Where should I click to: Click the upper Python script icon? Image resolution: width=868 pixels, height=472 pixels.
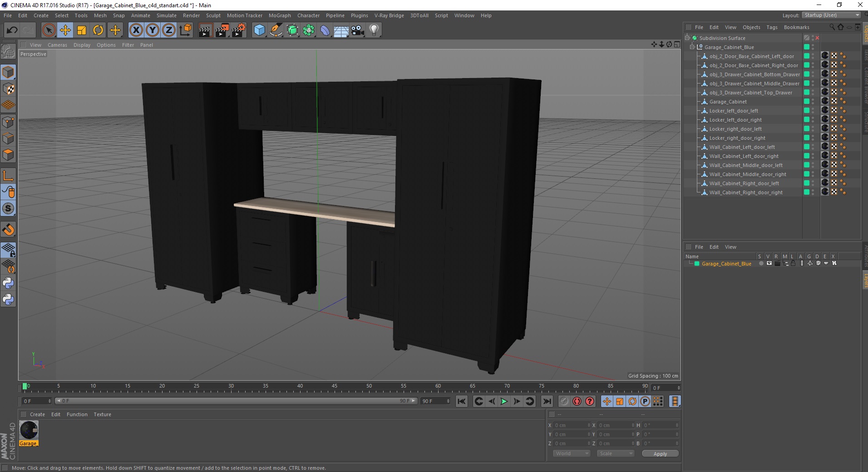click(8, 283)
